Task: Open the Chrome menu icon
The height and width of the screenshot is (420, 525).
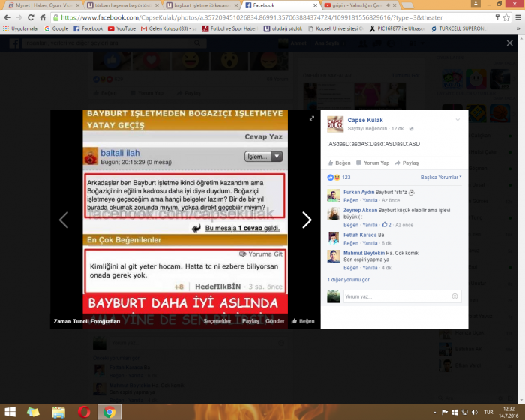Action: point(517,16)
